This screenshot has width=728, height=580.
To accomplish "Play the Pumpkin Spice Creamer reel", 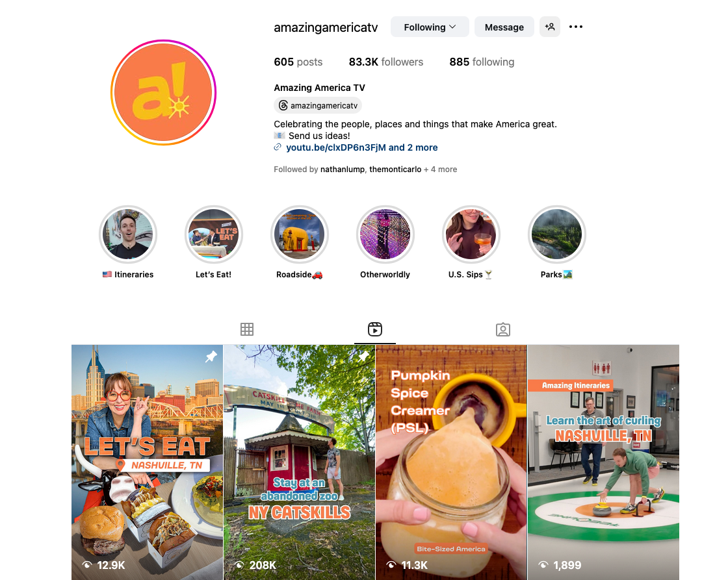I will pos(451,462).
